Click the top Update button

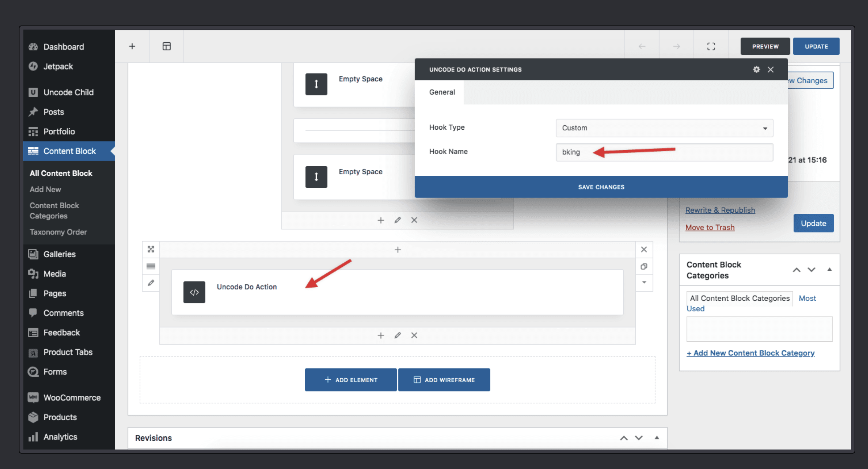point(816,46)
